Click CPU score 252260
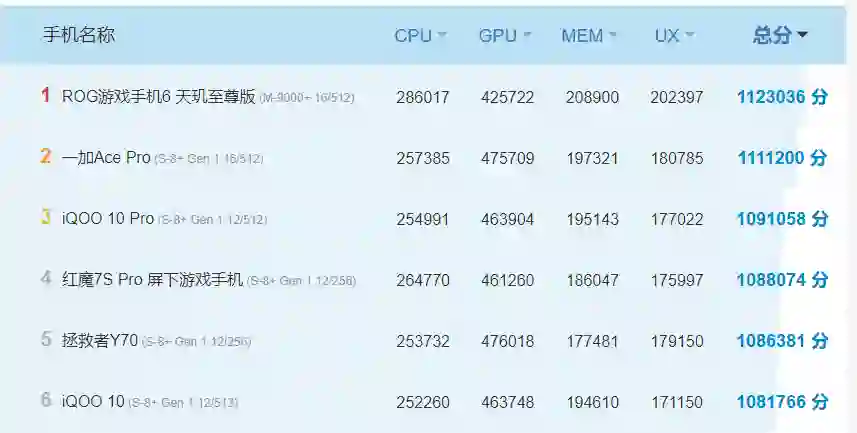Viewport: 857px width, 433px height. coord(423,402)
